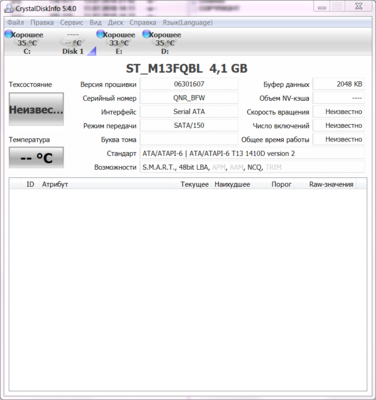
Task: Open the Вид menu
Action: (x=95, y=23)
